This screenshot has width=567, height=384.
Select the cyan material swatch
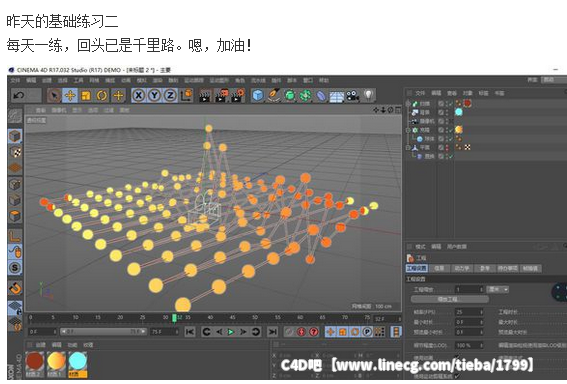coord(77,363)
